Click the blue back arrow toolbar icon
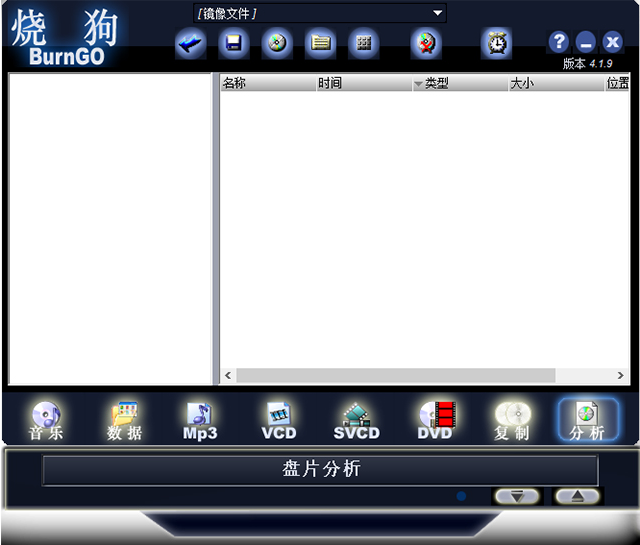The height and width of the screenshot is (545, 640). click(x=191, y=43)
